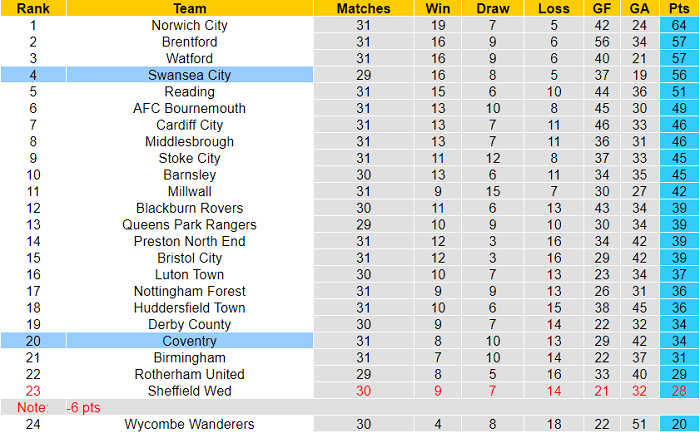Viewport: 700px width, 433px height.
Task: Click the GF column header
Action: (x=600, y=8)
